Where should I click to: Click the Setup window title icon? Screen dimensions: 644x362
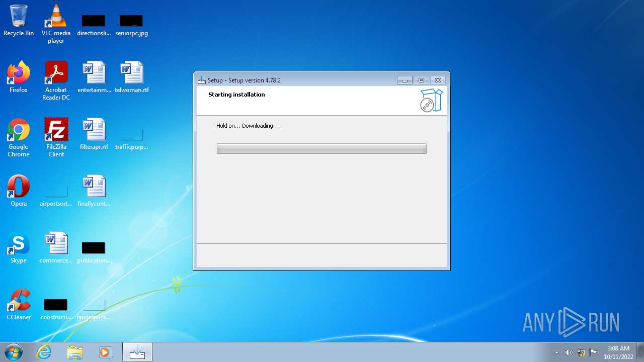202,80
